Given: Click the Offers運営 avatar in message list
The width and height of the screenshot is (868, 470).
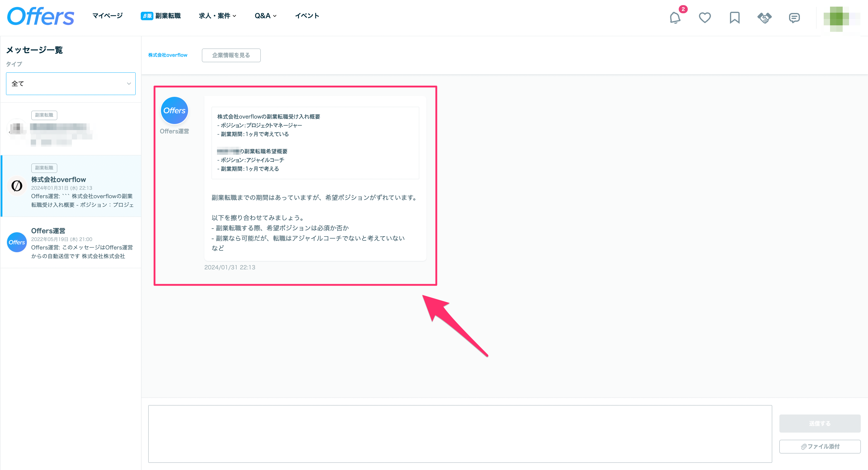Looking at the screenshot, I should 17,242.
